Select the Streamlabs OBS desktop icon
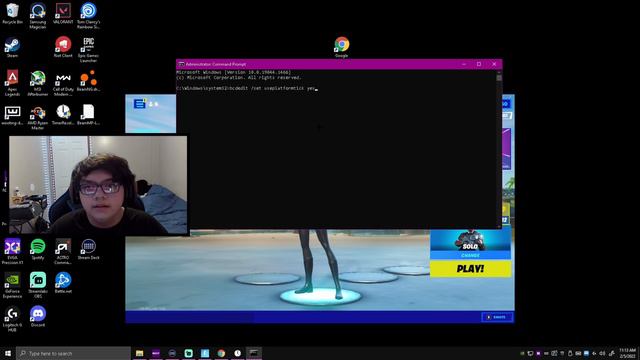This screenshot has height=360, width=640. coord(38,285)
